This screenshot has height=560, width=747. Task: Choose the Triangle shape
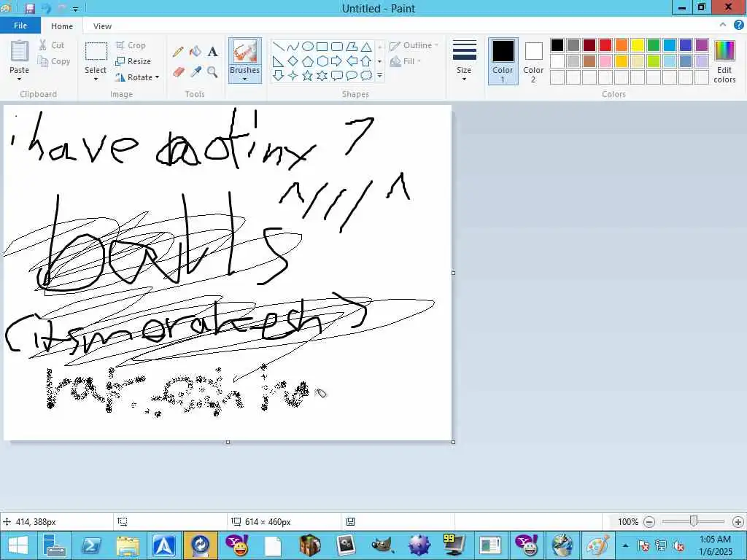click(x=366, y=46)
